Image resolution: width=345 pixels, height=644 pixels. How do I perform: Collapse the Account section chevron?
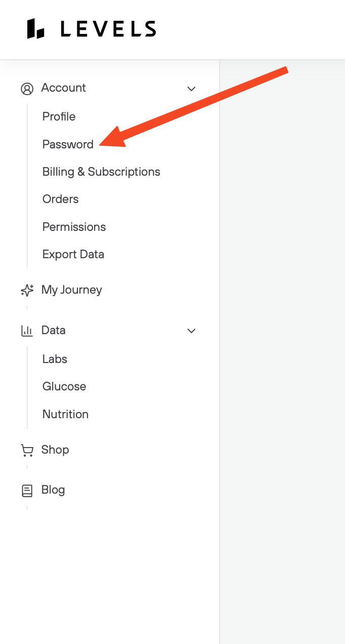pyautogui.click(x=191, y=89)
